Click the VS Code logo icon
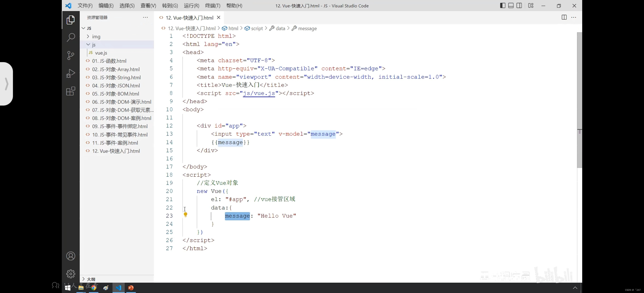 (x=68, y=5)
